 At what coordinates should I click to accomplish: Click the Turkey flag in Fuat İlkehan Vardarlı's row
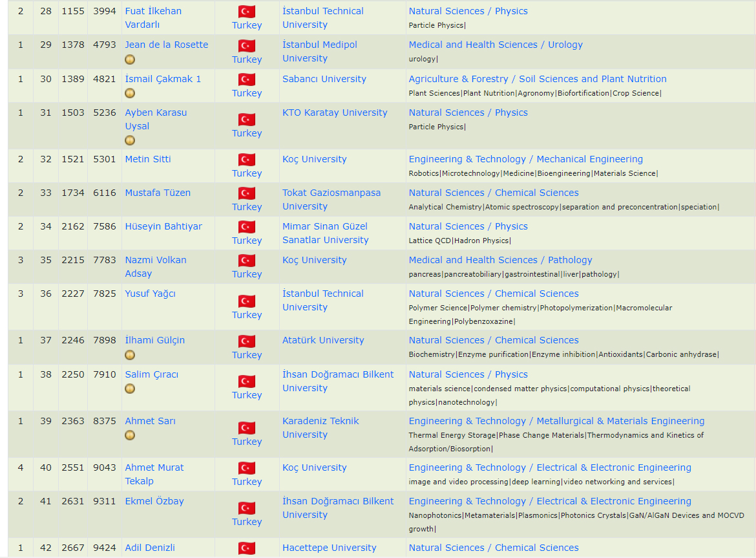click(x=247, y=12)
